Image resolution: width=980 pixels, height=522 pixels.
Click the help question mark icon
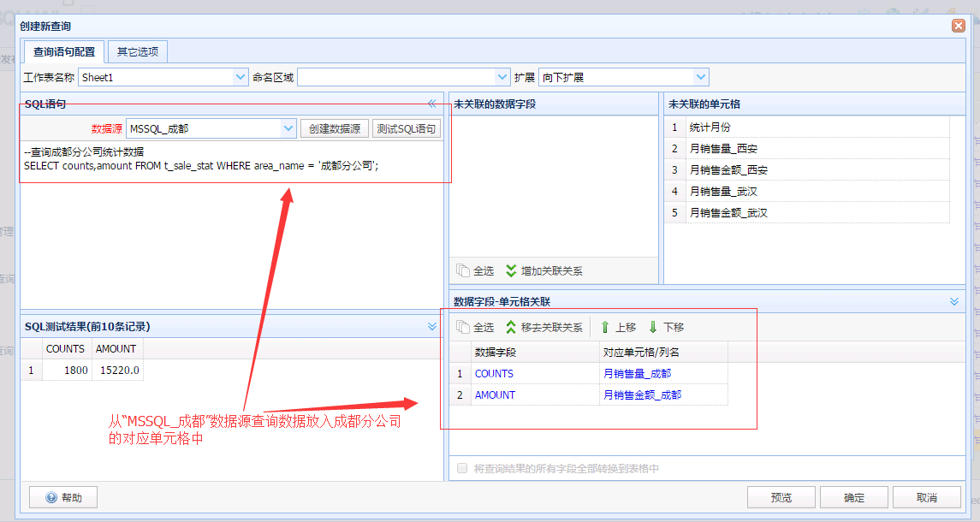click(x=51, y=498)
